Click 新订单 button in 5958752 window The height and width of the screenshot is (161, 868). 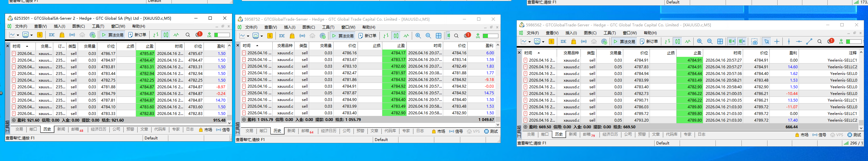[367, 36]
